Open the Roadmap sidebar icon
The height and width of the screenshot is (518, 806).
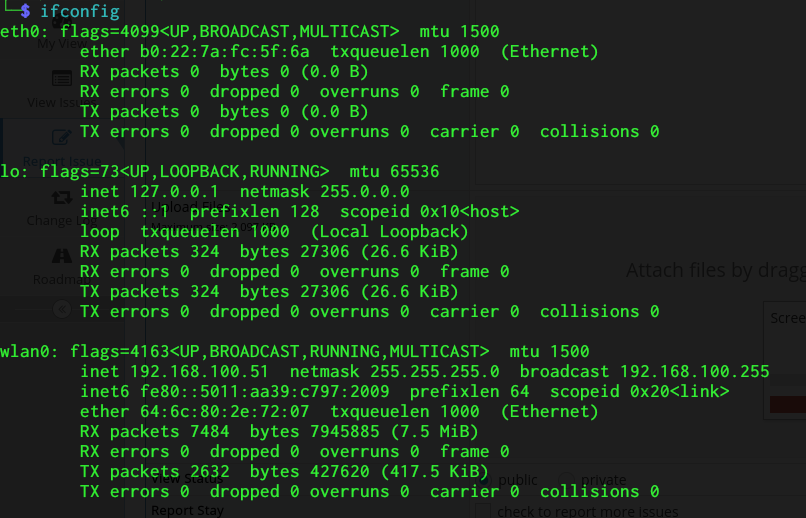coord(61,256)
